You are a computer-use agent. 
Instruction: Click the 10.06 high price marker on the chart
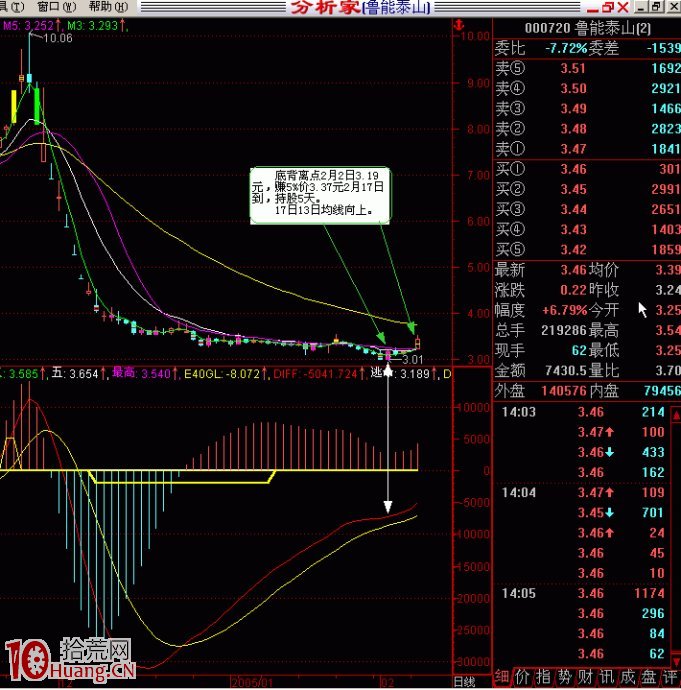point(58,38)
